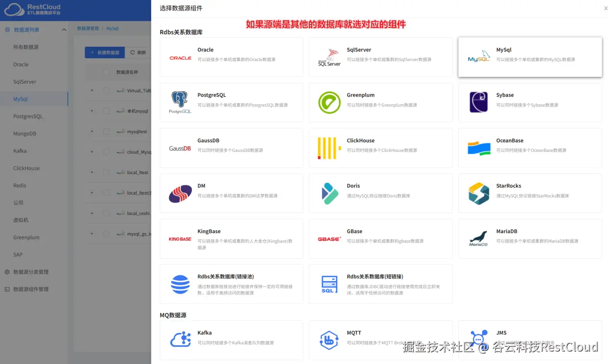The height and width of the screenshot is (364, 609).
Task: Select the yellow ClickHouse bars logo in drawer
Action: (330, 148)
